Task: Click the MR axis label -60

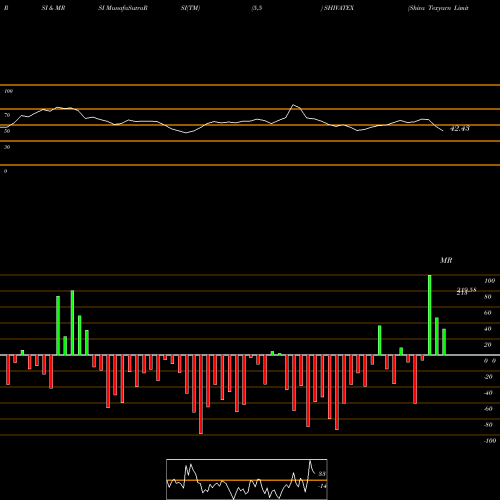Action: coord(488,409)
